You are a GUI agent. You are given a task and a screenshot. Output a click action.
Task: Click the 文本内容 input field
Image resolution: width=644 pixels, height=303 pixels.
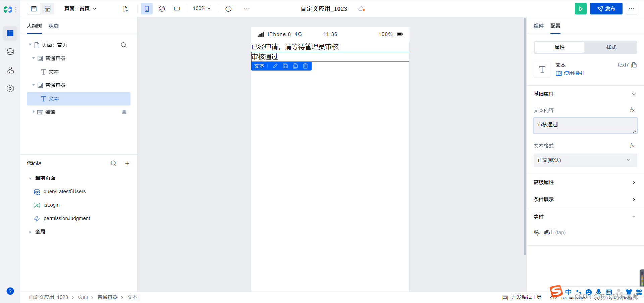coord(585,126)
